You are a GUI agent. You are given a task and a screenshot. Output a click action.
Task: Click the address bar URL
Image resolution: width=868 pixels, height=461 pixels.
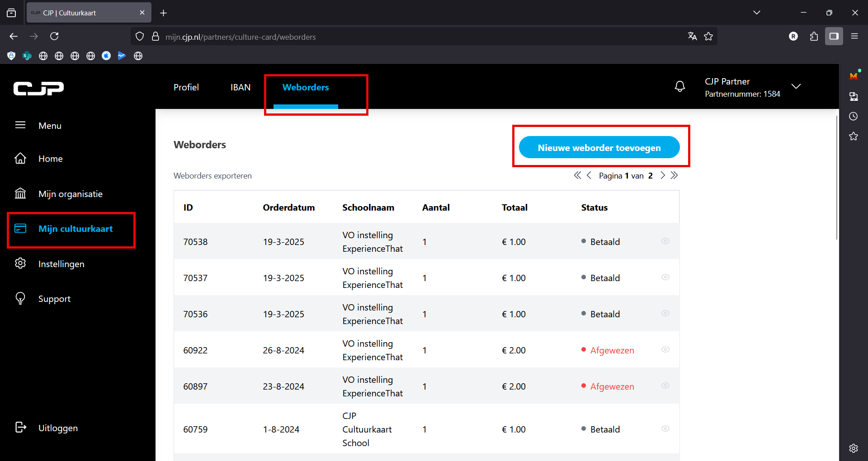pyautogui.click(x=241, y=37)
